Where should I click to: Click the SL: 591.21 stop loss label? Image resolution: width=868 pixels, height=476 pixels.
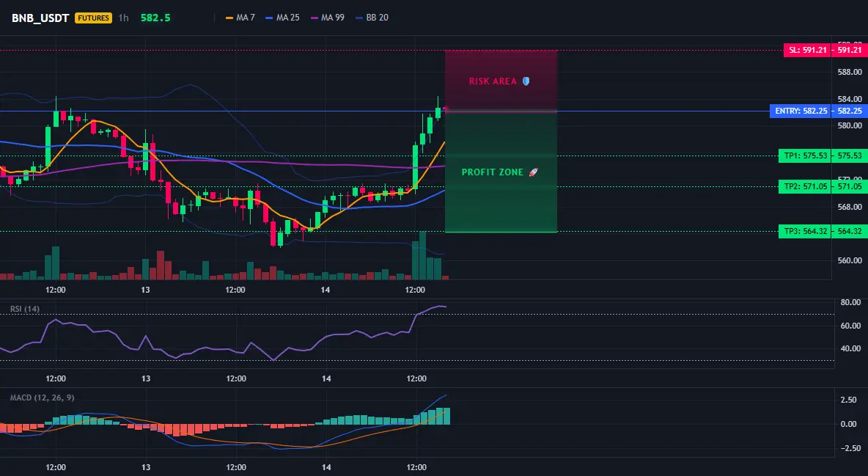(808, 51)
